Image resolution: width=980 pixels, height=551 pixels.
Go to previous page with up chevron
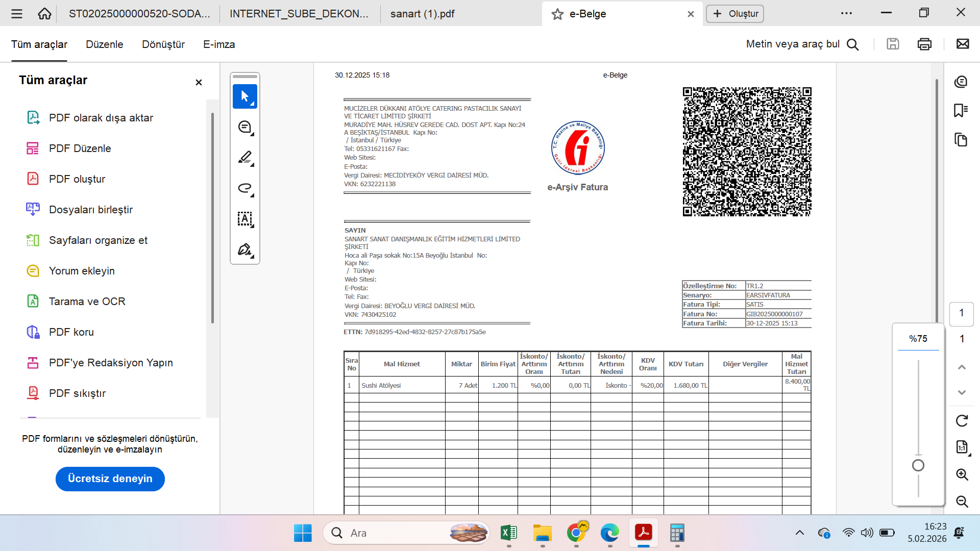(962, 367)
